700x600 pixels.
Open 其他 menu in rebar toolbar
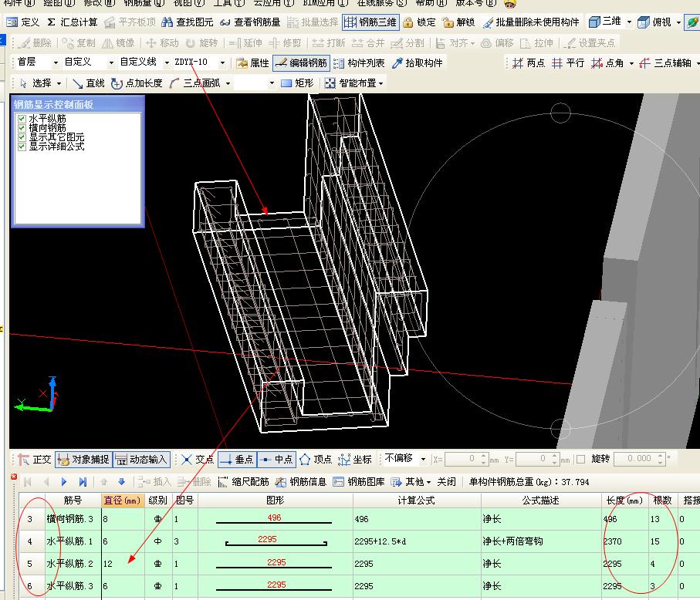pyautogui.click(x=411, y=482)
